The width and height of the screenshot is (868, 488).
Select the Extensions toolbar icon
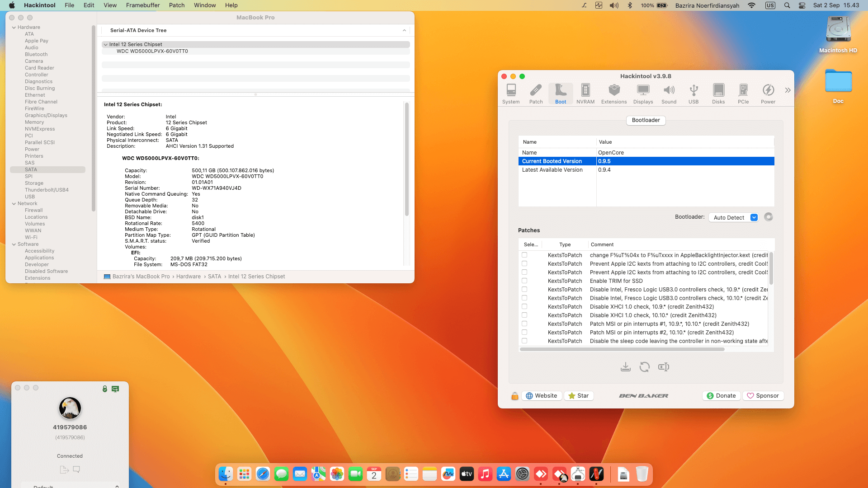(x=613, y=94)
